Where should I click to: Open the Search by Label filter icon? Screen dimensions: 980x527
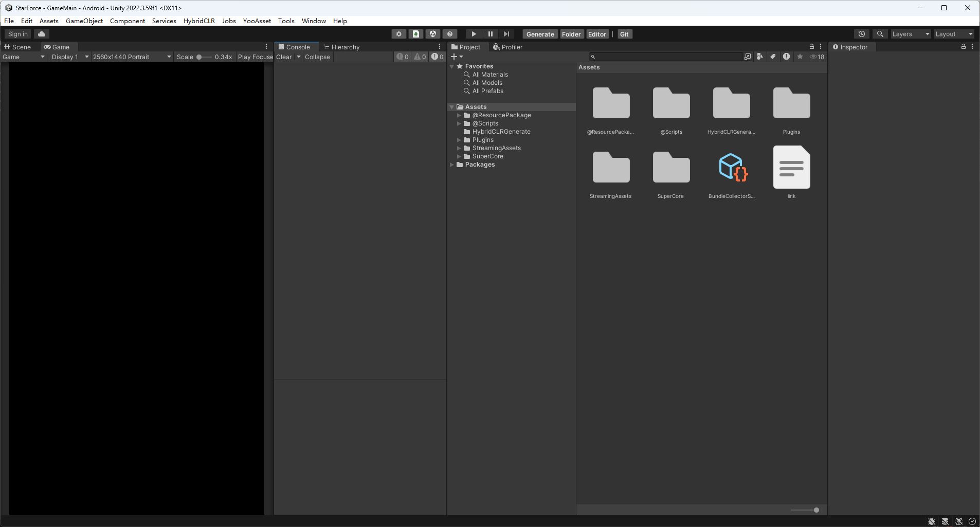(773, 57)
